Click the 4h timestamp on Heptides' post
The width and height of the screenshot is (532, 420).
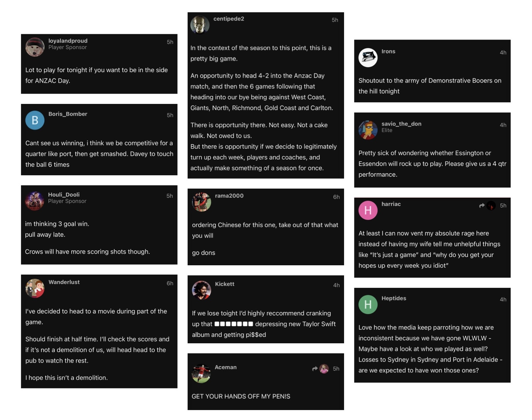click(503, 299)
